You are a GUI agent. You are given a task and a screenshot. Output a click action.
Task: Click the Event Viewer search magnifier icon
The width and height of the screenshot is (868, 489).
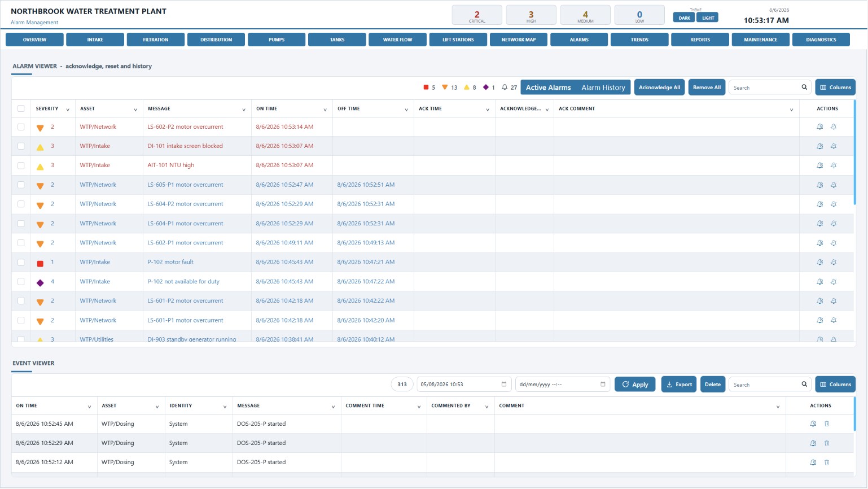[x=804, y=384]
